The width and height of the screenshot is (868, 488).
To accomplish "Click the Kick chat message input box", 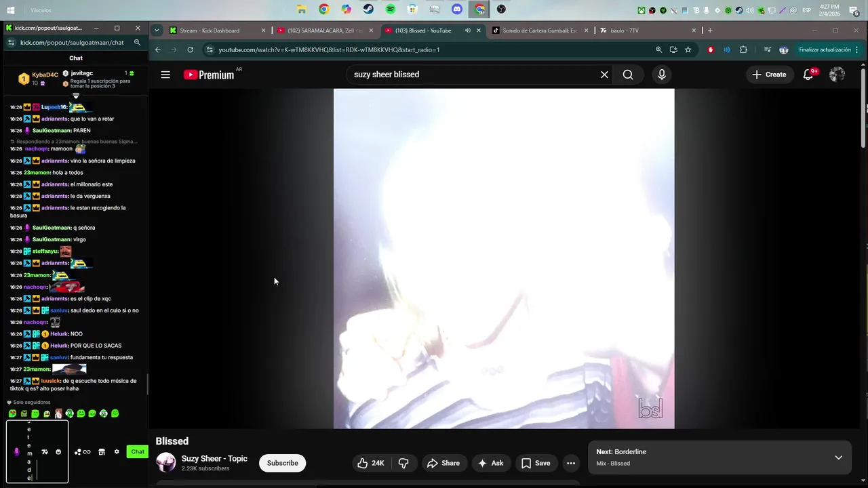I will 37,452.
